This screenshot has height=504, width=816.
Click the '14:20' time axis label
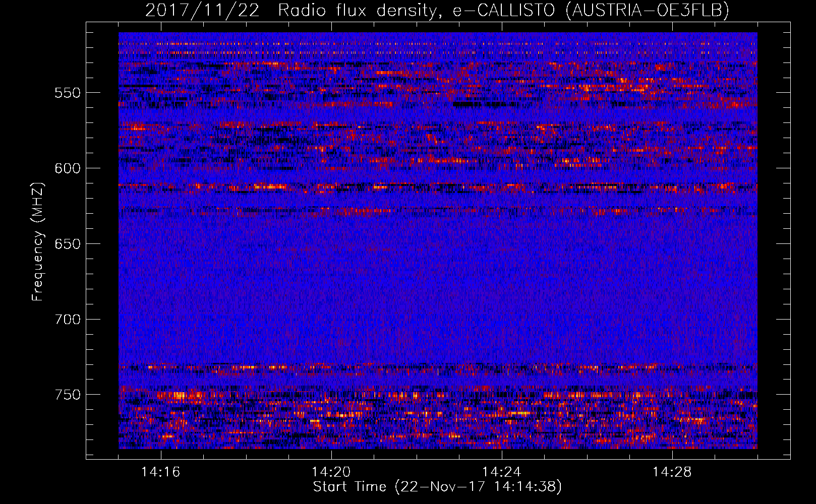[331, 472]
